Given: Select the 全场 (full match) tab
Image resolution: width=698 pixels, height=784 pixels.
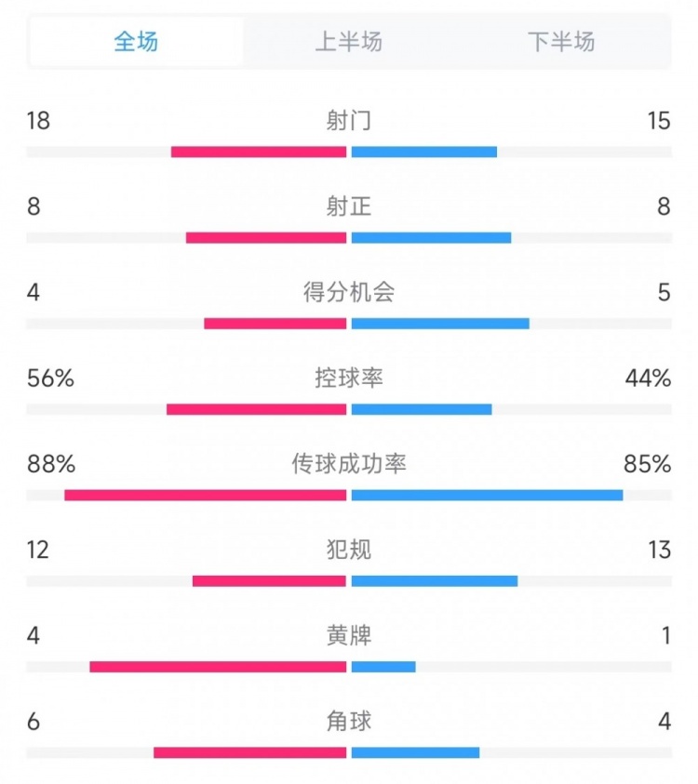Looking at the screenshot, I should pyautogui.click(x=136, y=42).
